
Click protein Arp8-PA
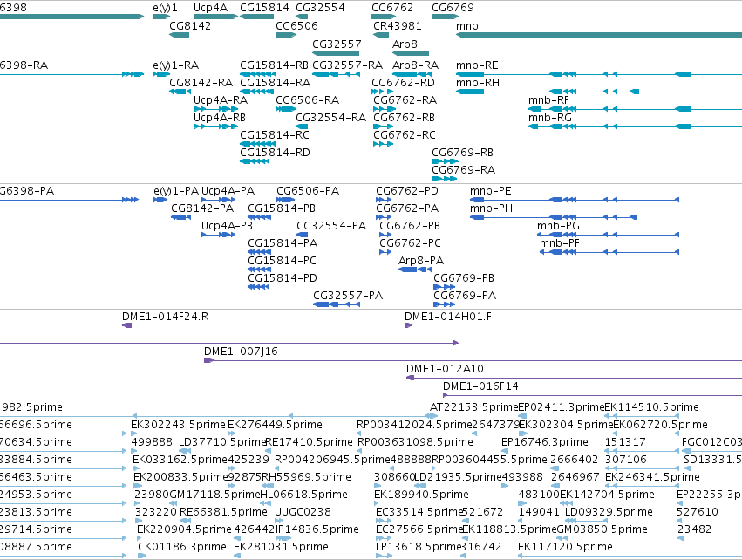point(421,261)
